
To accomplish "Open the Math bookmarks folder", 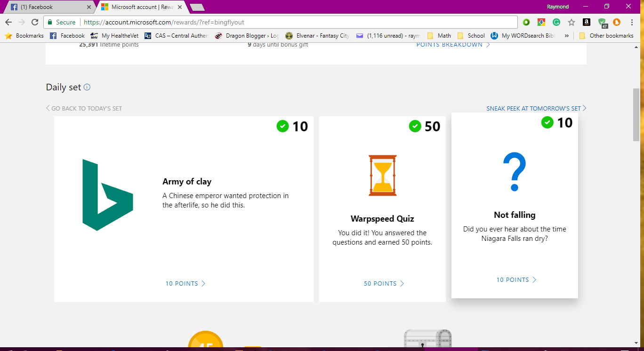I will click(x=439, y=36).
